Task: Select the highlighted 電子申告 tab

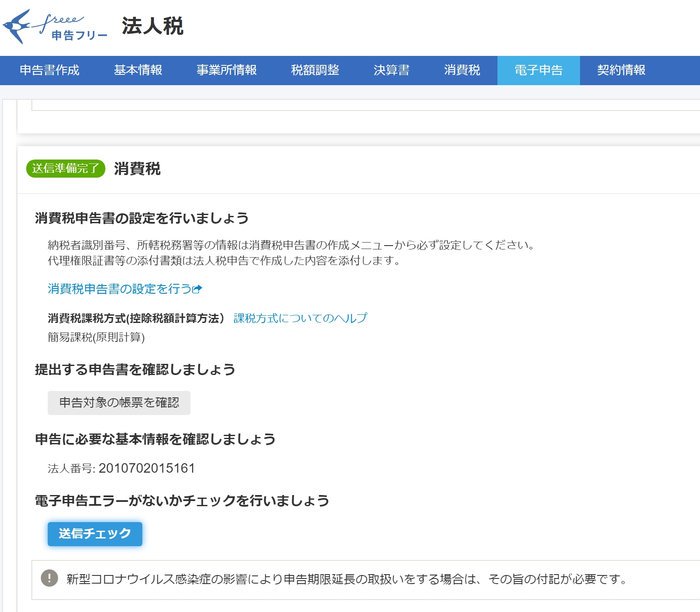Action: tap(538, 70)
